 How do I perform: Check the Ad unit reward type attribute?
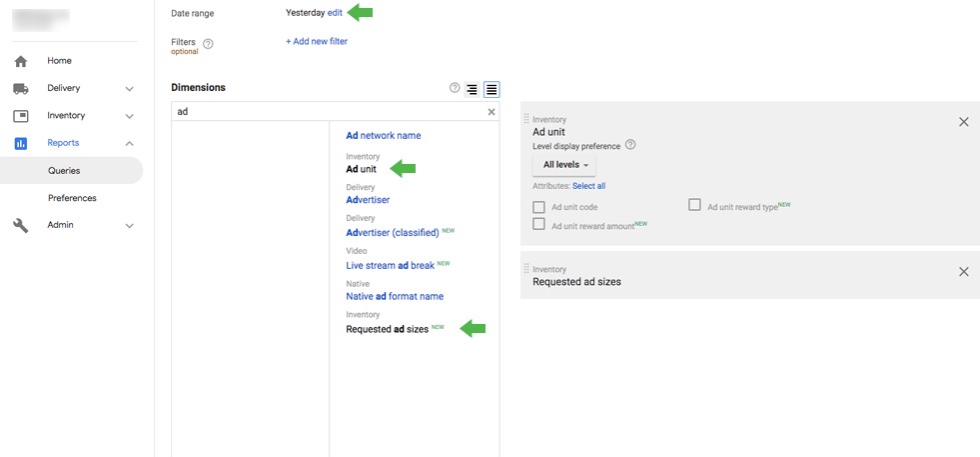click(694, 205)
